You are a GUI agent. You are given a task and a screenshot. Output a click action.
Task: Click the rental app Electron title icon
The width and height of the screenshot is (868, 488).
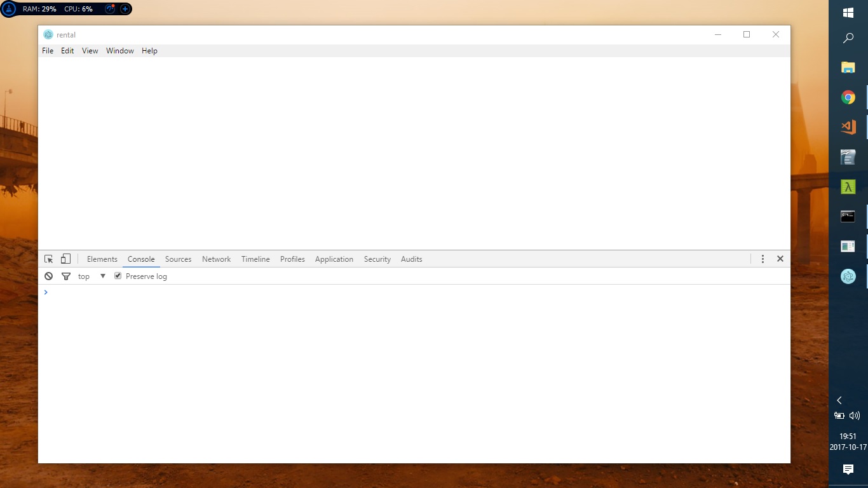click(x=48, y=35)
